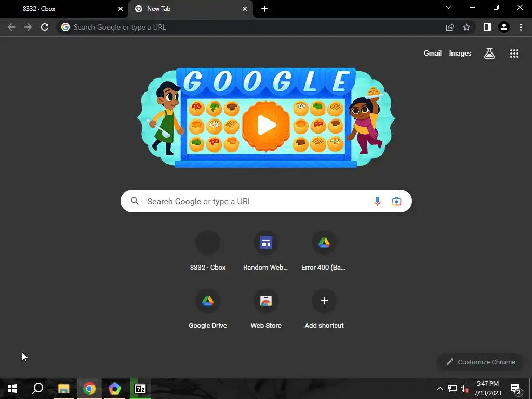Open the colorful pentagon app in taskbar
532x399 pixels.
[x=115, y=389]
